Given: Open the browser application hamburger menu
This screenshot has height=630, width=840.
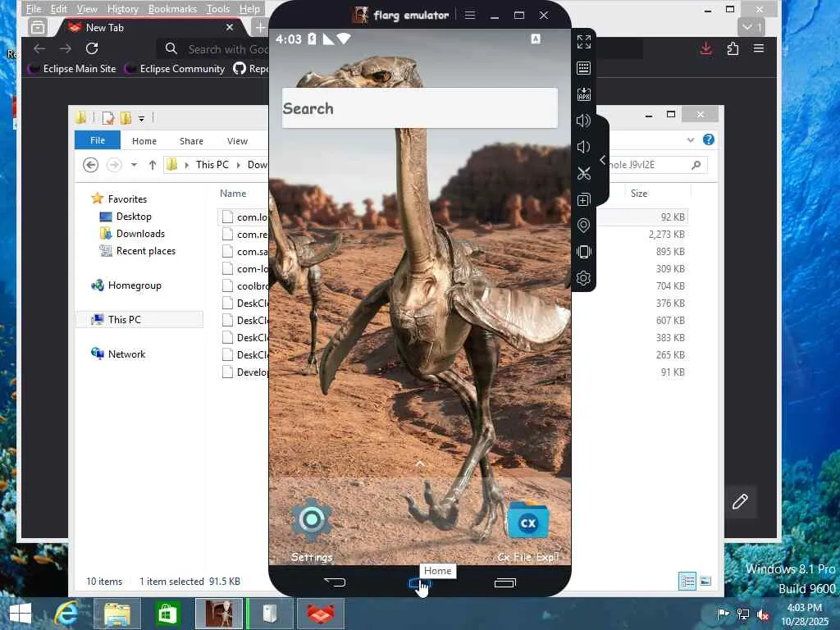Looking at the screenshot, I should tap(759, 48).
